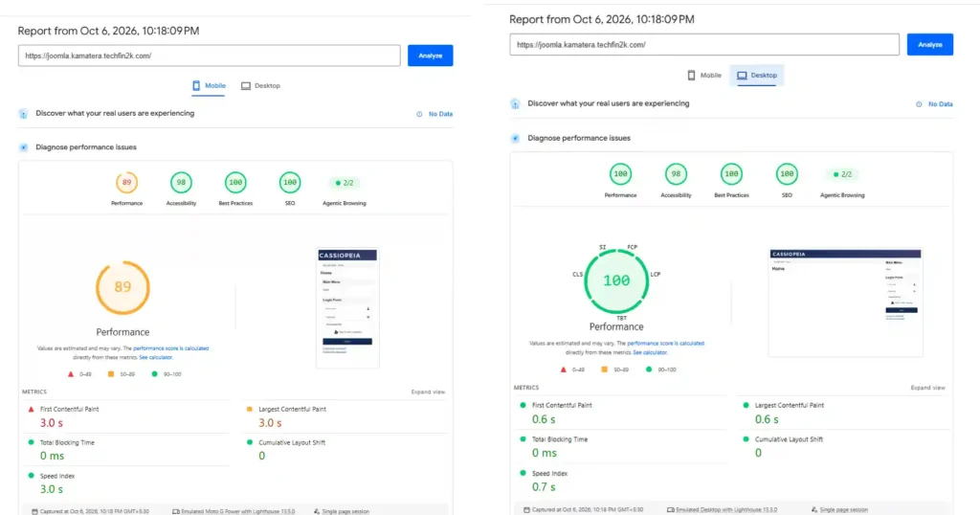
Task: Open Agentic Browsing 2/2 badge in left report
Action: pos(345,183)
